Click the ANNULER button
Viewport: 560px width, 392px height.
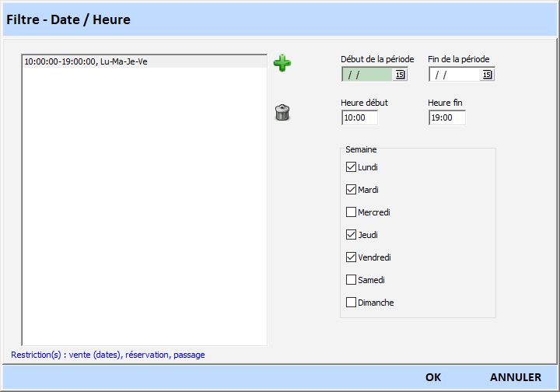coord(515,377)
